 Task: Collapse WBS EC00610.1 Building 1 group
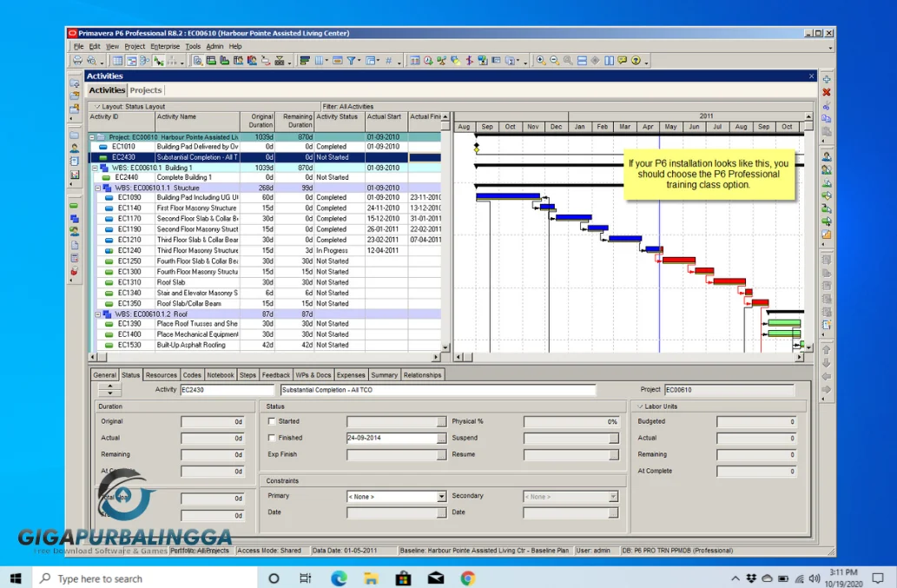tap(95, 168)
